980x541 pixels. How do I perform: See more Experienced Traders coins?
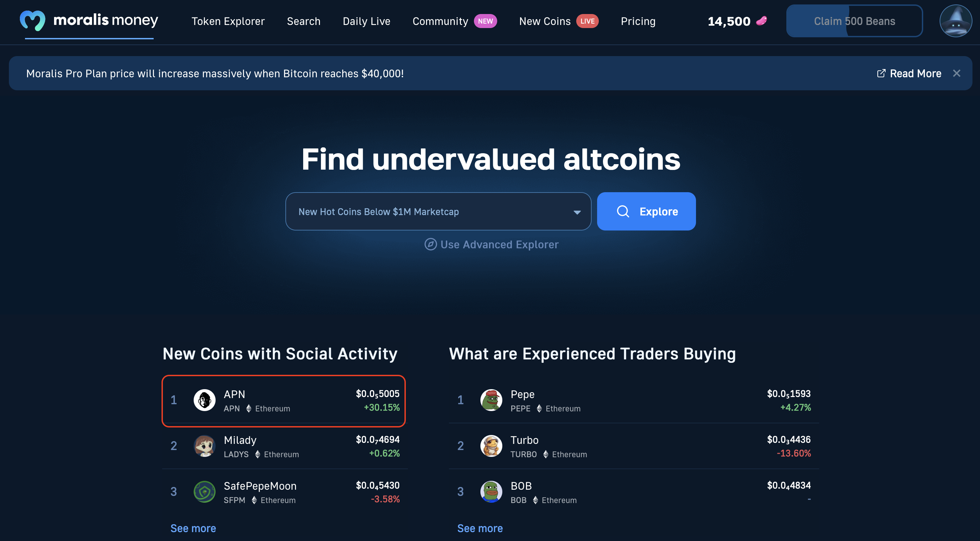(480, 528)
